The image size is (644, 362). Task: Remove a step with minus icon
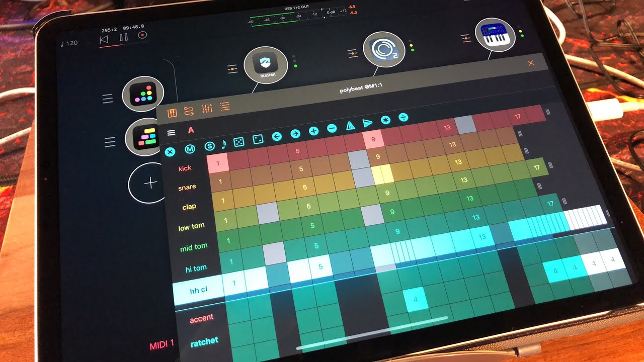coord(332,129)
